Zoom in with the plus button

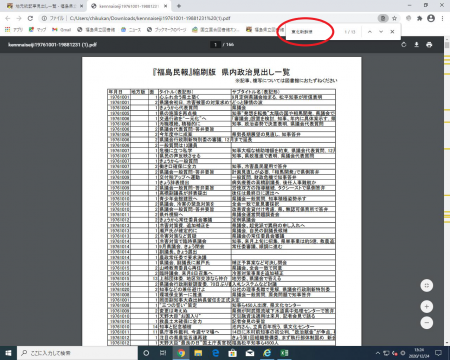click(x=427, y=307)
